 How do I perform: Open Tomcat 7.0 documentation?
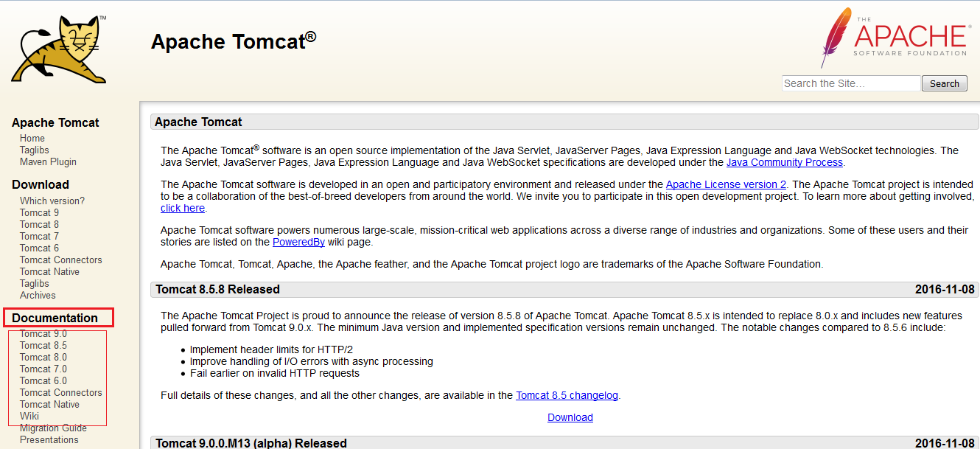point(43,369)
